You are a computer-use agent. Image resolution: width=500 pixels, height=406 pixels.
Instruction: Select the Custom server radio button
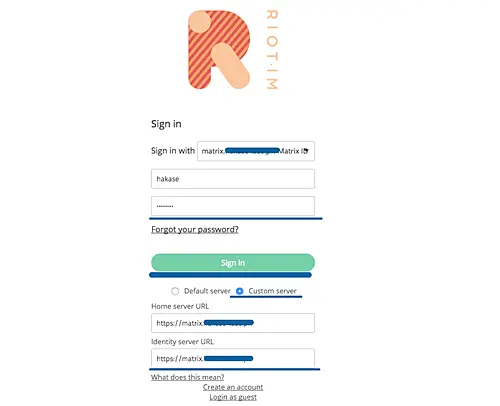click(x=239, y=291)
